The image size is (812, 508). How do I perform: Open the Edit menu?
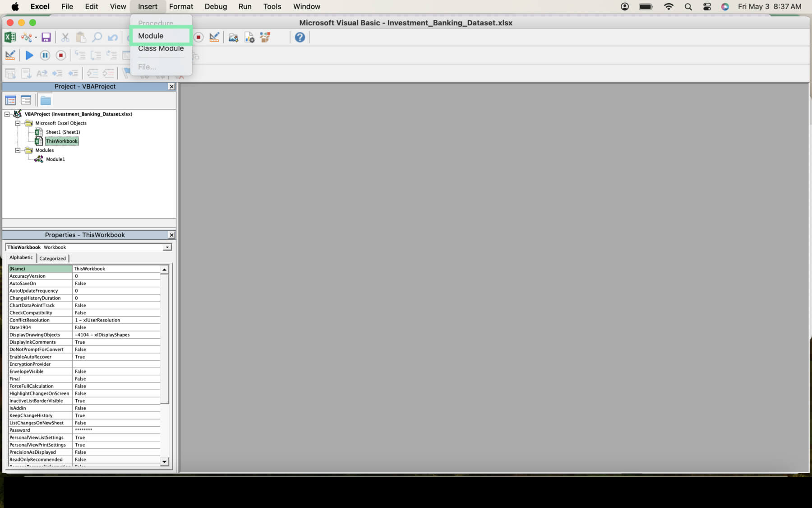[x=92, y=7]
